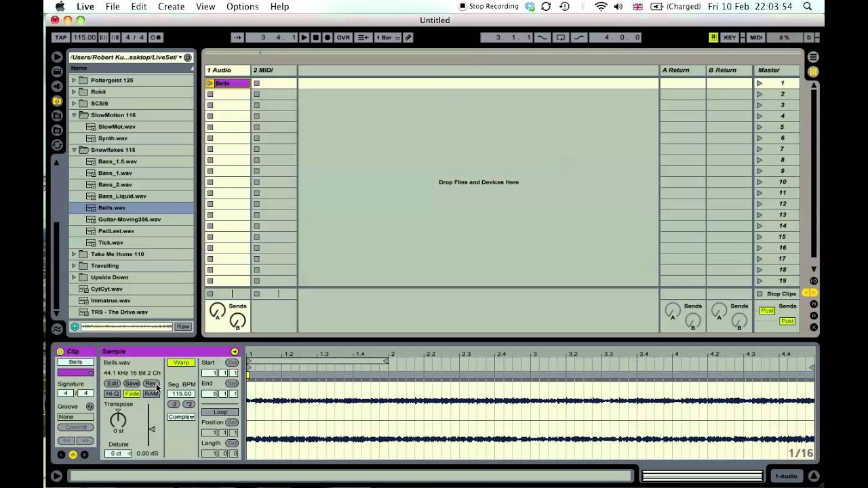Toggle the computer MIDI keyboard icon
This screenshot has width=868, height=488.
click(x=713, y=37)
